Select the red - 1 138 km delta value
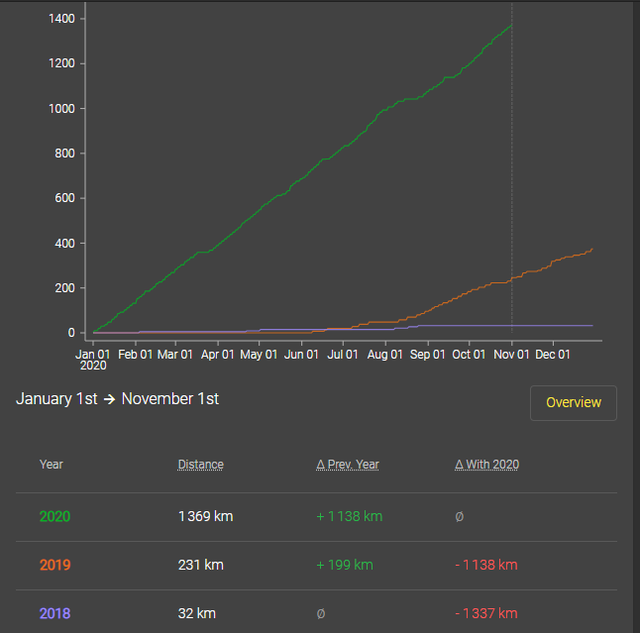The width and height of the screenshot is (640, 633). click(486, 565)
